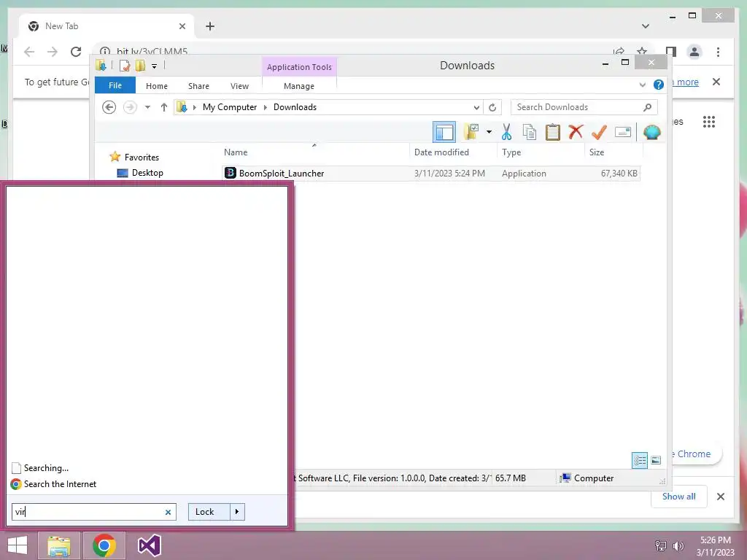Click the volume speaker icon in tray
The height and width of the screenshot is (560, 747).
678,546
